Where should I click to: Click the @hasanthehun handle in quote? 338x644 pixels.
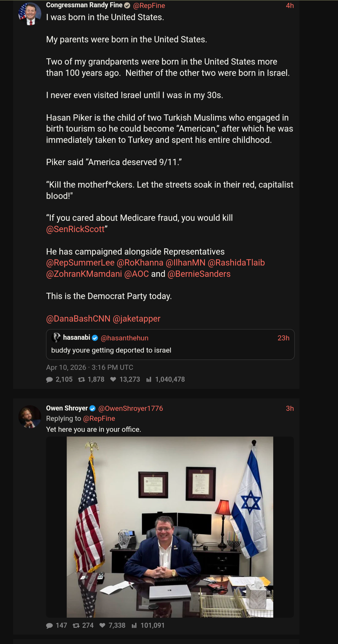125,338
